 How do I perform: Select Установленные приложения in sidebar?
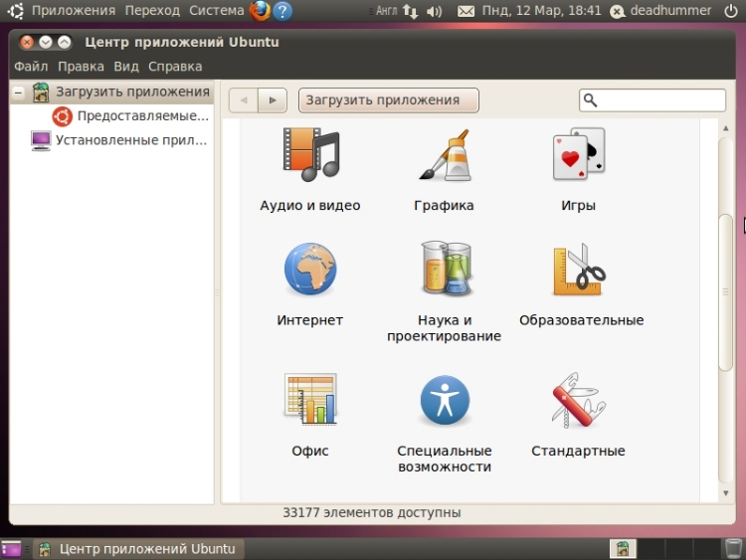(131, 140)
